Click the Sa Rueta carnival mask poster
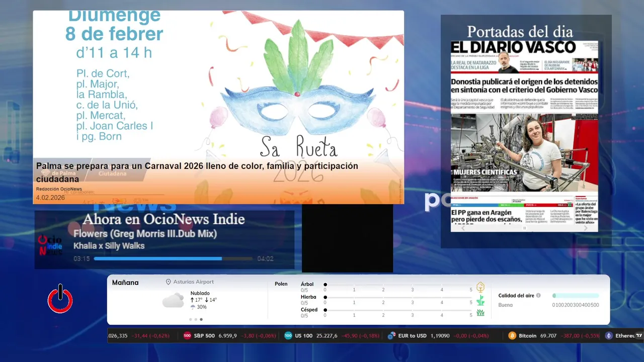Viewport: 644px width, 362px height. pos(218,107)
